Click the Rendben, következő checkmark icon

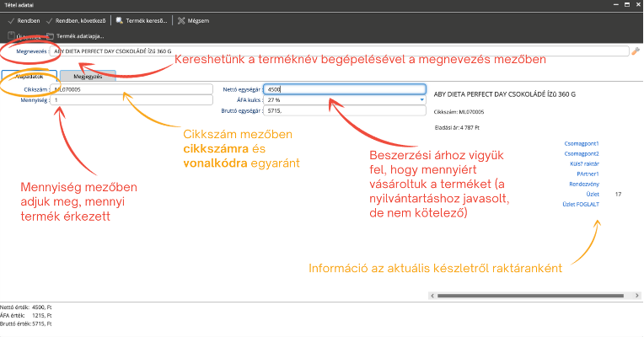tap(51, 20)
